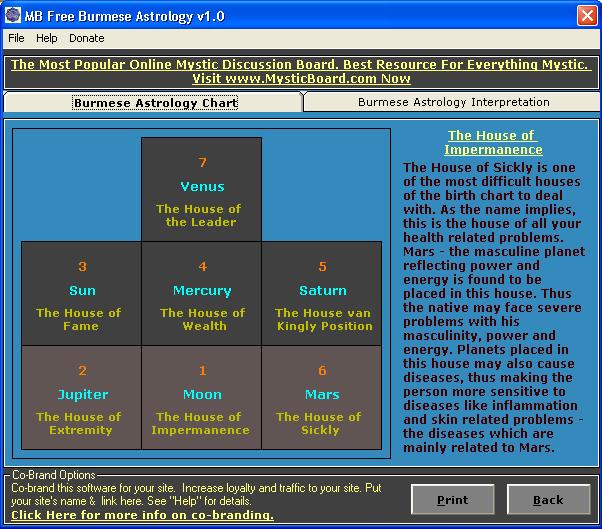Select the Burmese Astrology Chart tab
The height and width of the screenshot is (529, 602).
pyautogui.click(x=155, y=103)
